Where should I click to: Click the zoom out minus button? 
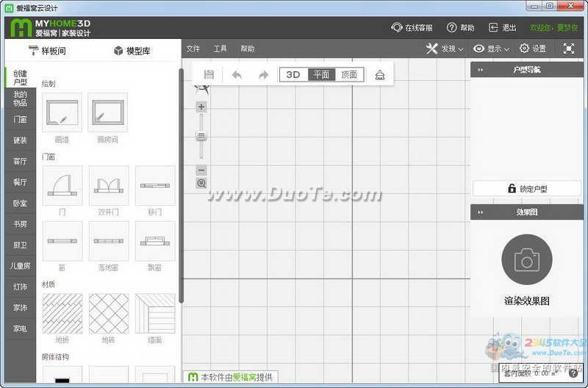point(201,170)
